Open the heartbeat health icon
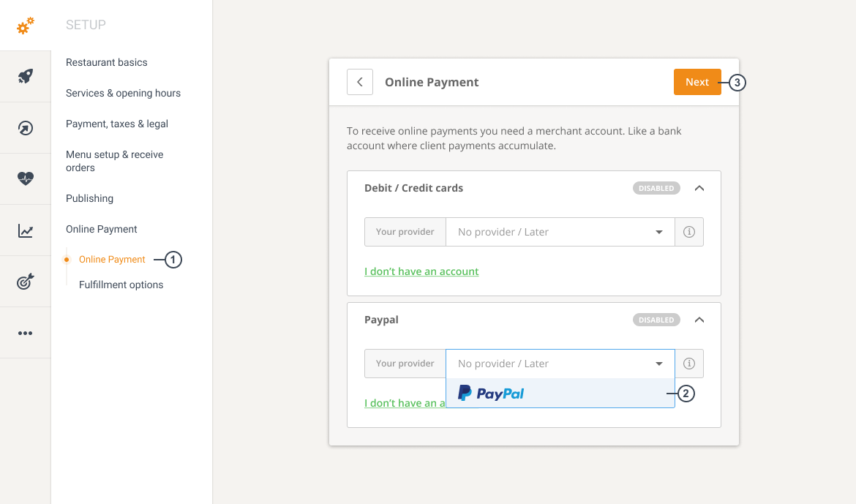This screenshot has height=504, width=856. (x=24, y=178)
